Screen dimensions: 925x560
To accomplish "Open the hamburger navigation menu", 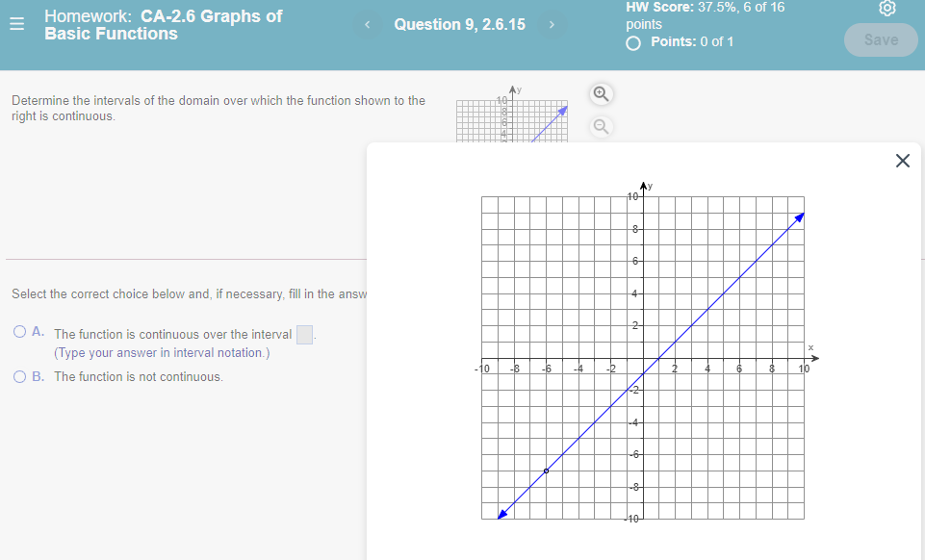I will (16, 24).
